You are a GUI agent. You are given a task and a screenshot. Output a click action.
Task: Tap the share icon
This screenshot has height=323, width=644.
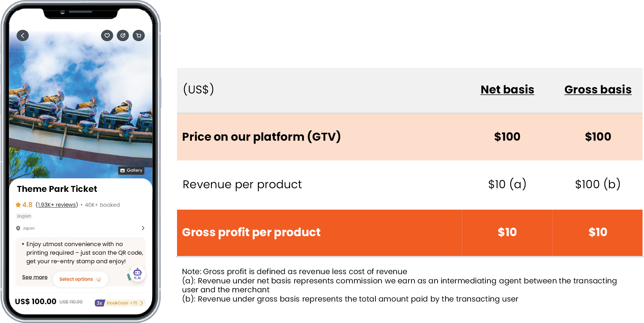(123, 35)
